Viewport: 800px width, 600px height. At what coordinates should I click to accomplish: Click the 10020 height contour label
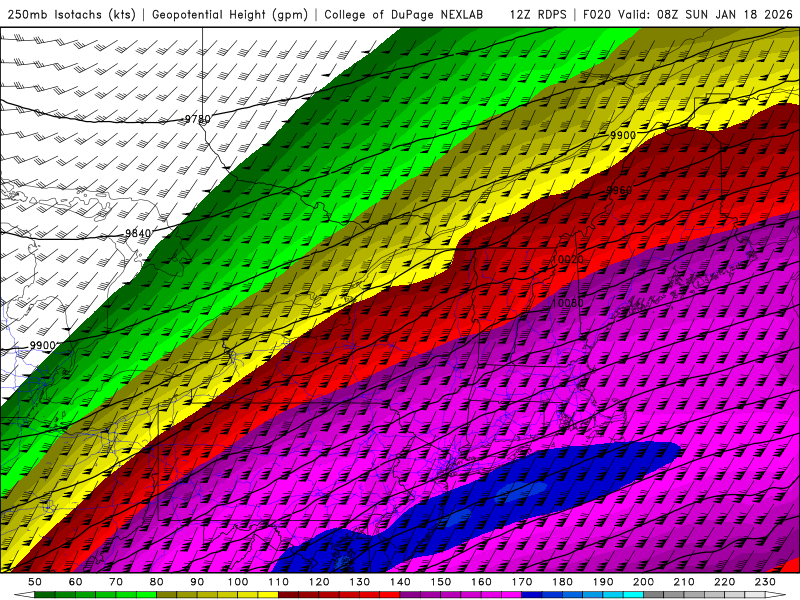coord(568,260)
